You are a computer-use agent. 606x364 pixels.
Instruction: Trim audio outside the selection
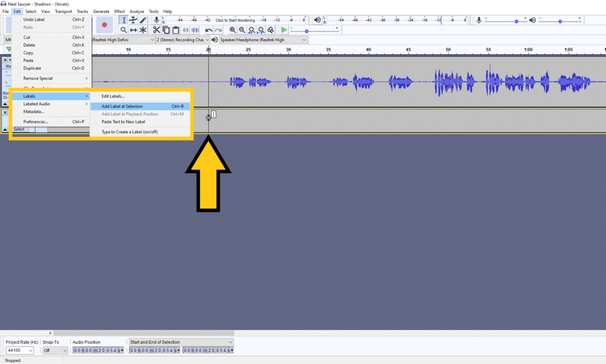pos(185,30)
